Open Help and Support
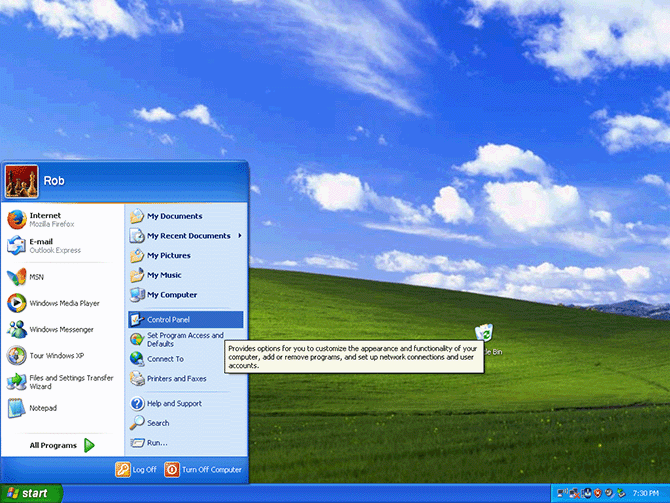 pyautogui.click(x=185, y=403)
